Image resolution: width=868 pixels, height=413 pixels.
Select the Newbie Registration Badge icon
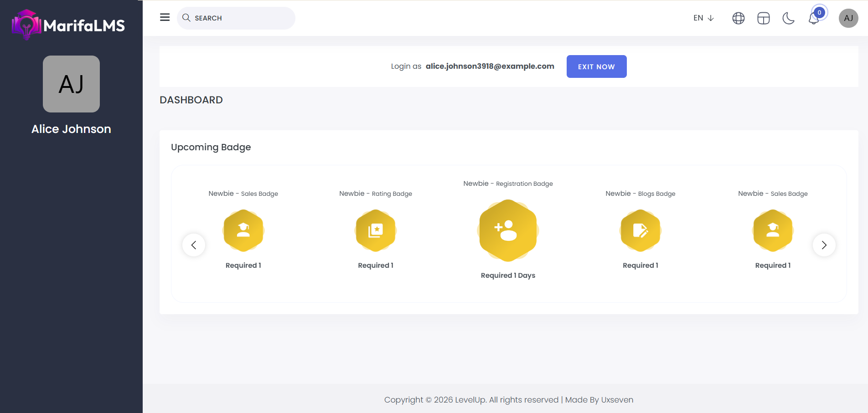508,230
